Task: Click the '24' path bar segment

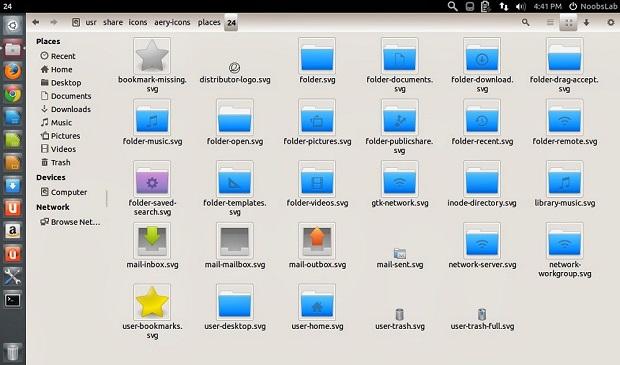Action: tap(231, 23)
